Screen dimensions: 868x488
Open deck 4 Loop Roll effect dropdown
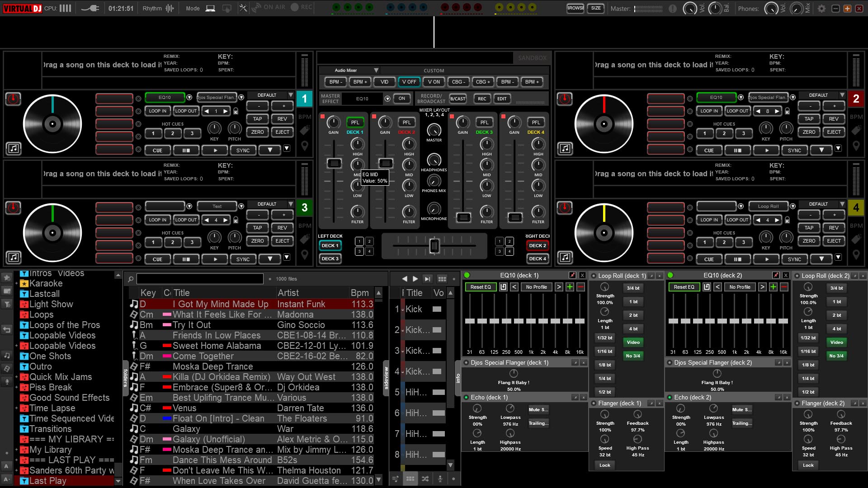click(793, 206)
